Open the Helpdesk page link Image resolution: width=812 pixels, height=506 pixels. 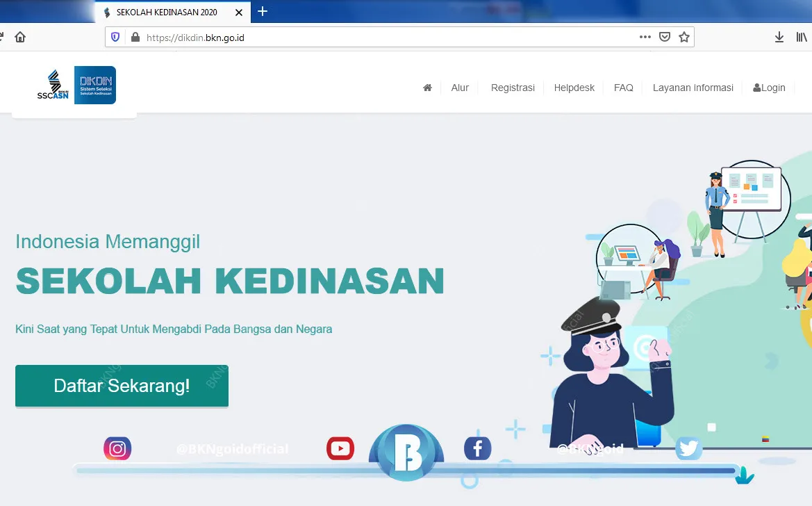point(574,88)
